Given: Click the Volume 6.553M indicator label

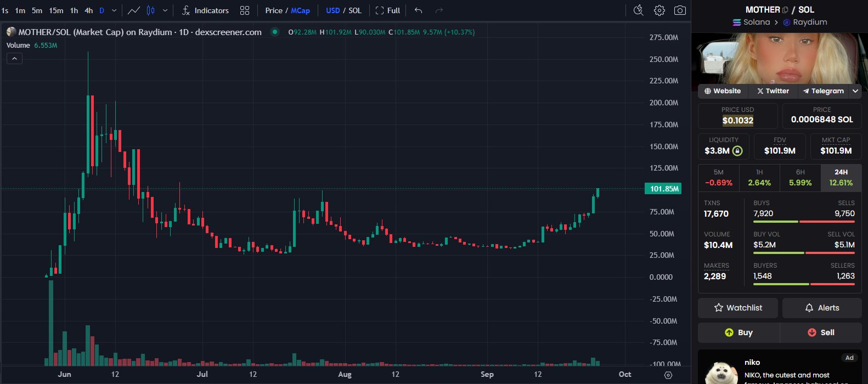Looking at the screenshot, I should pyautogui.click(x=32, y=46).
